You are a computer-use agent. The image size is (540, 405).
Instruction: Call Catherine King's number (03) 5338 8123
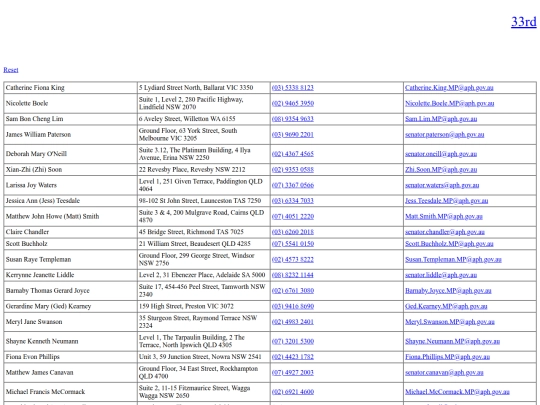(x=292, y=88)
